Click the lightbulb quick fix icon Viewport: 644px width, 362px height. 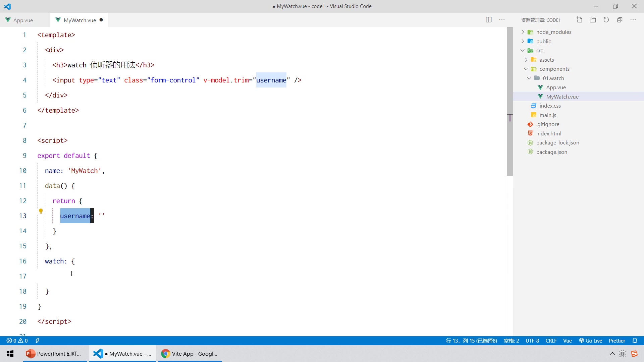[x=41, y=211]
